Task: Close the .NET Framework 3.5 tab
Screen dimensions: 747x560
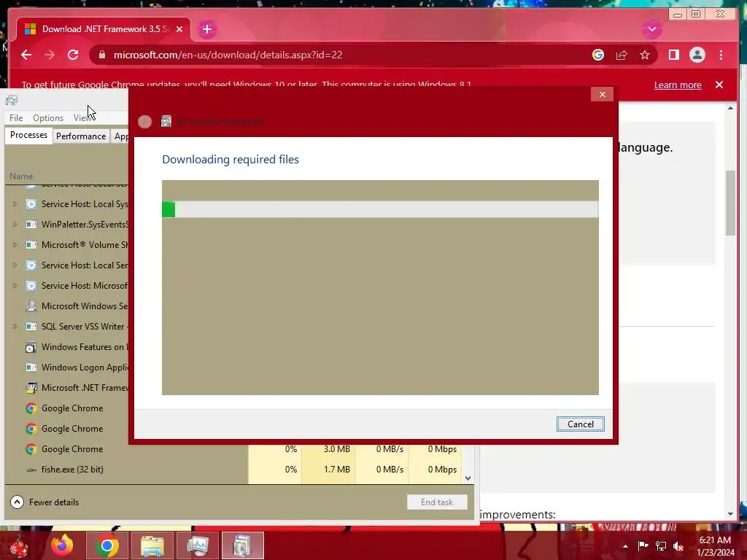Action: point(179,29)
